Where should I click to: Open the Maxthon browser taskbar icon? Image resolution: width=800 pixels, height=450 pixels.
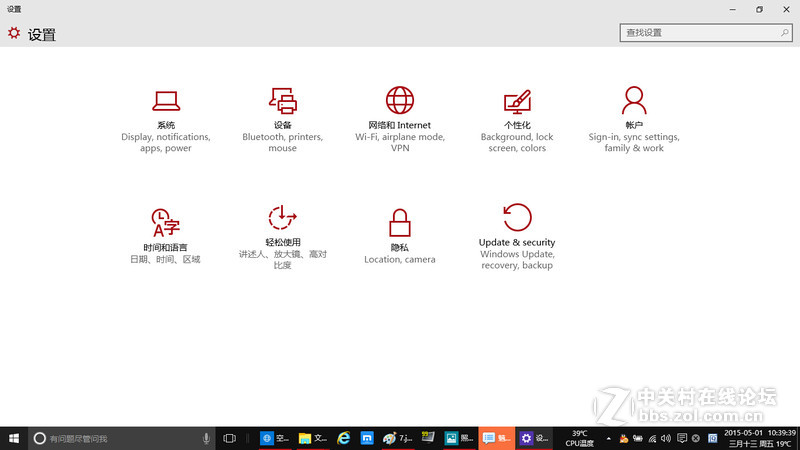pyautogui.click(x=367, y=438)
